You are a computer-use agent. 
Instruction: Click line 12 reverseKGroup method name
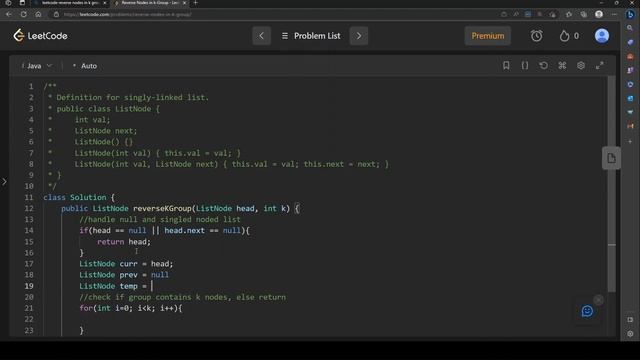pos(162,208)
